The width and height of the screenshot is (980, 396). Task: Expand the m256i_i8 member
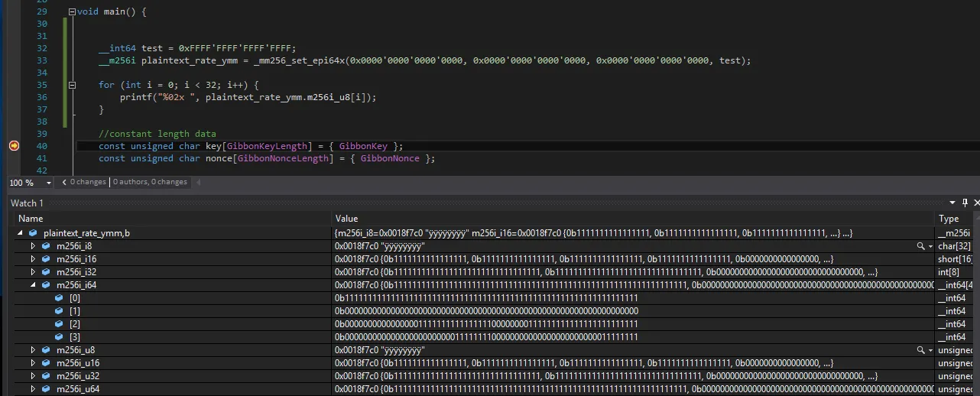[x=33, y=246]
